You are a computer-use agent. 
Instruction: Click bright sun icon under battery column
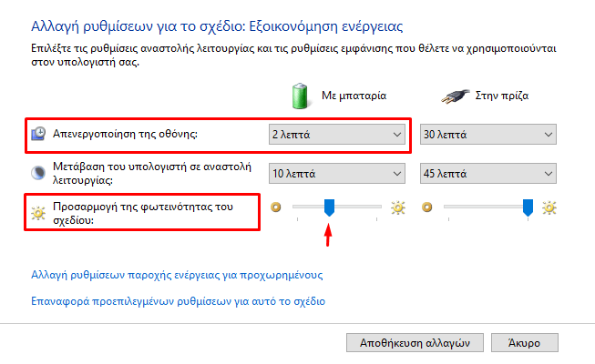(x=398, y=207)
